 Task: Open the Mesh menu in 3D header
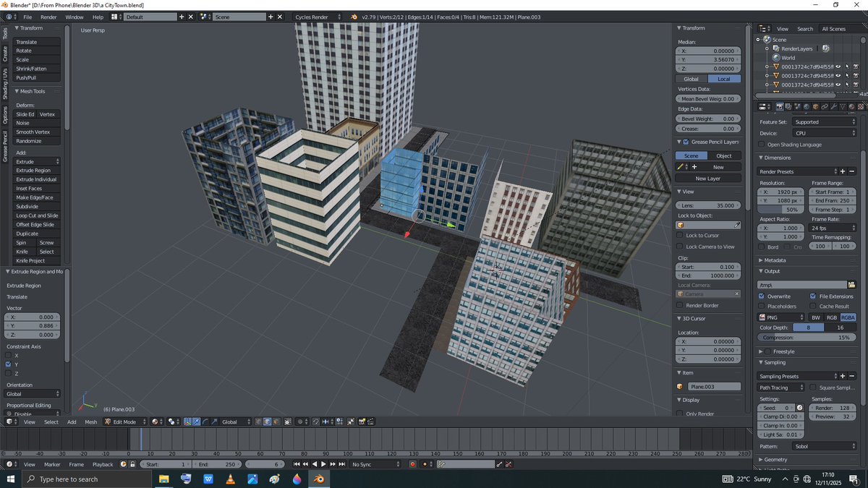click(90, 421)
